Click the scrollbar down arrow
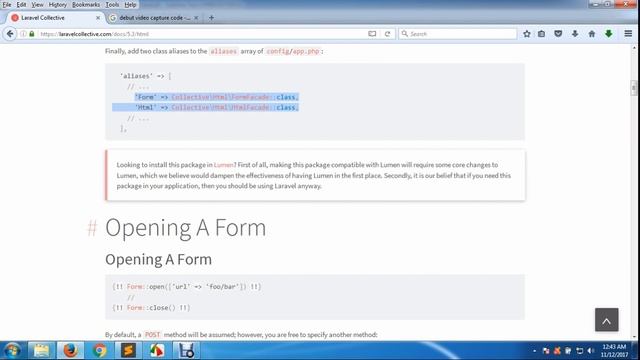Screen dimensions: 640x360 pyautogui.click(x=634, y=337)
